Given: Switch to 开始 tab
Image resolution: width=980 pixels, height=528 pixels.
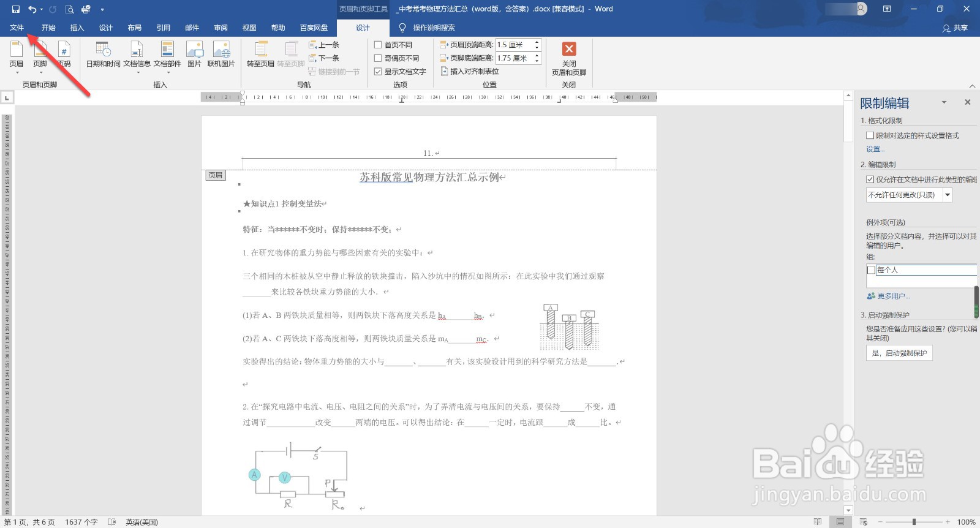Looking at the screenshot, I should click(x=48, y=28).
